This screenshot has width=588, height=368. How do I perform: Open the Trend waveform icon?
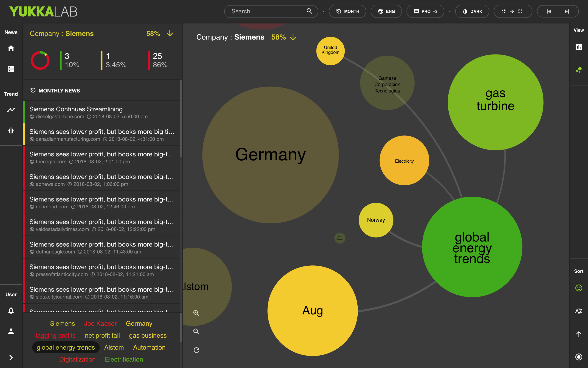pos(11,131)
